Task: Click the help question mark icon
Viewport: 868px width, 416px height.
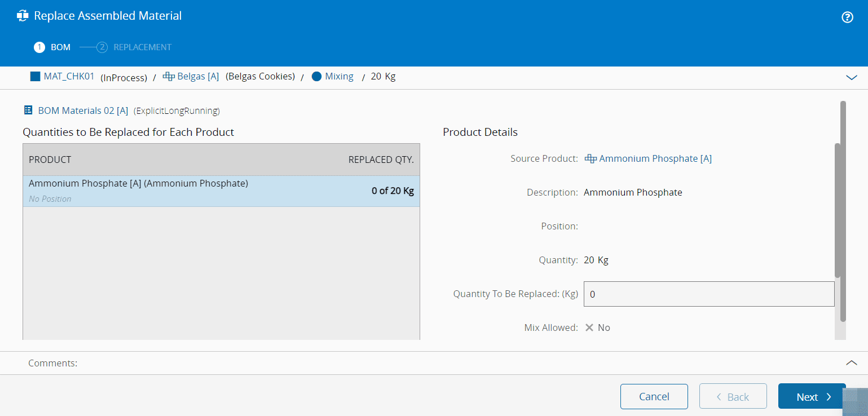Action: point(847,17)
